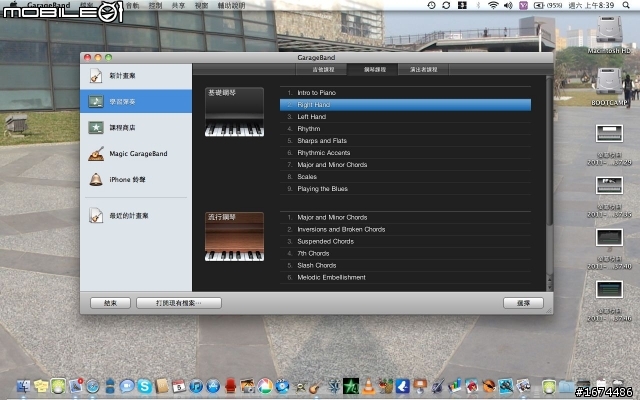This screenshot has width=640, height=400.
Task: Click the pop piano wooden course thumbnail
Action: tap(234, 237)
